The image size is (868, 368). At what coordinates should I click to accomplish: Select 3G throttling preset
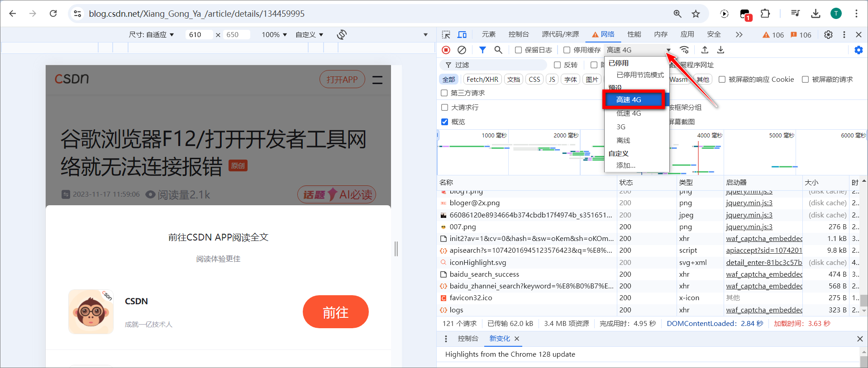click(637, 127)
